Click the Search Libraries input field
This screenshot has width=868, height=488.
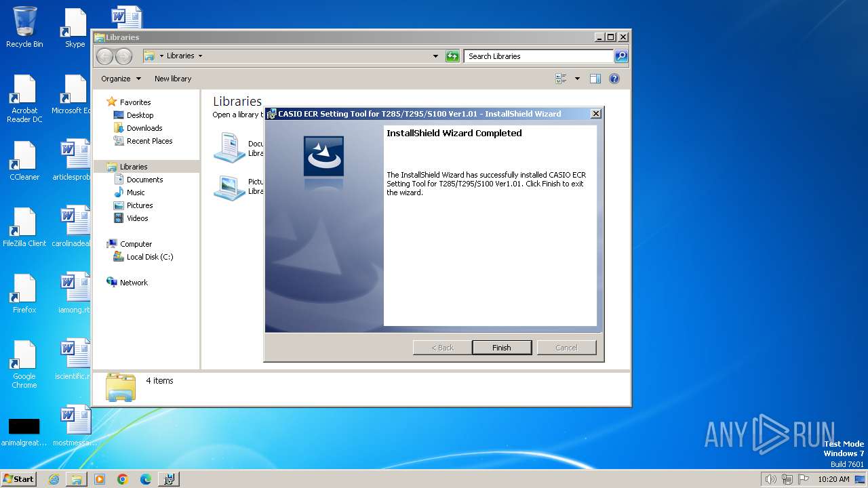coord(539,56)
